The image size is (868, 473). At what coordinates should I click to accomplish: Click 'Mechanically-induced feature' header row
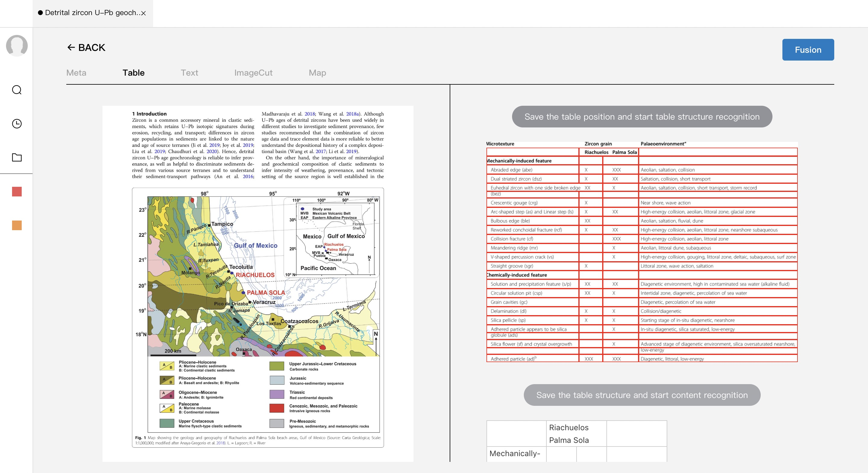(x=642, y=161)
